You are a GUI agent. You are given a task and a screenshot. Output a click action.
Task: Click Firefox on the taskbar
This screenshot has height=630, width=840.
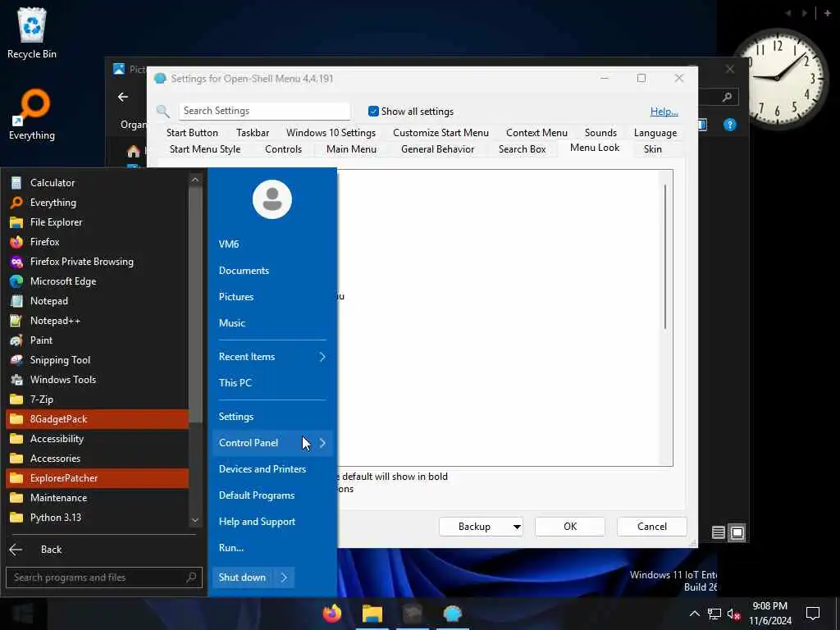tap(332, 614)
